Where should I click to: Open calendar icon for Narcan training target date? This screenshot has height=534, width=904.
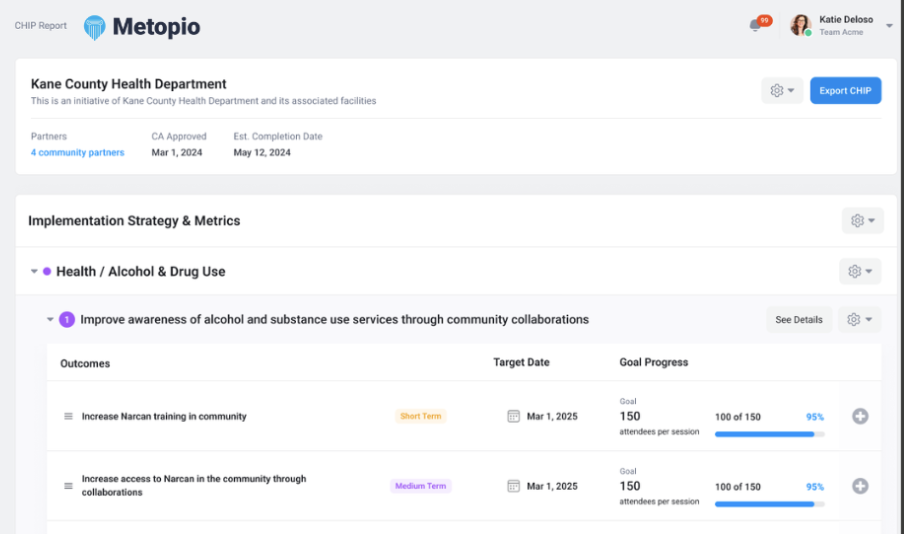[513, 416]
